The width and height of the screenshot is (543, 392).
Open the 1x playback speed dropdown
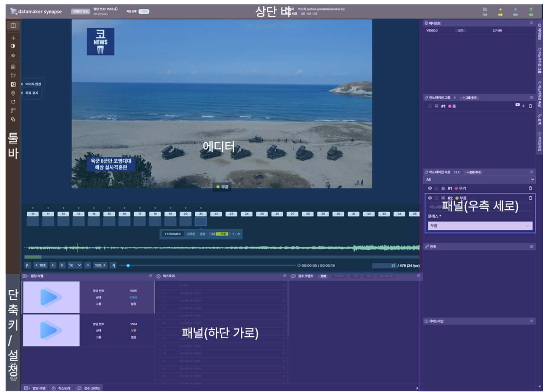click(74, 265)
